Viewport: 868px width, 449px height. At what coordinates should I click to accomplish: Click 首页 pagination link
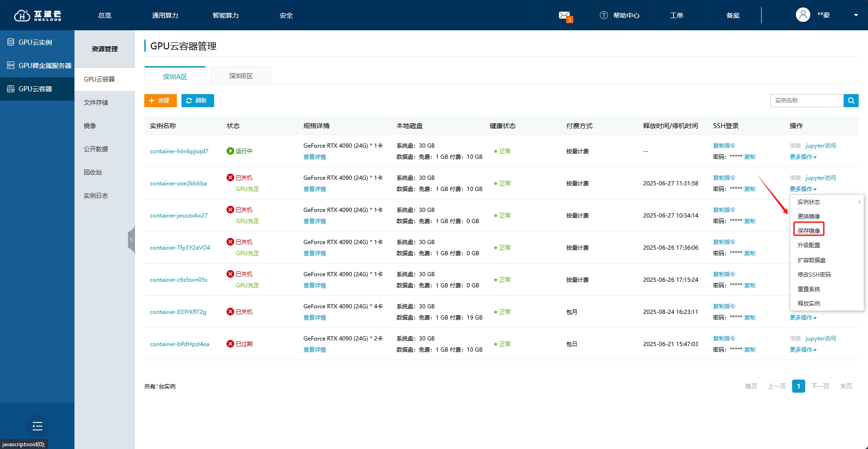[x=751, y=386]
